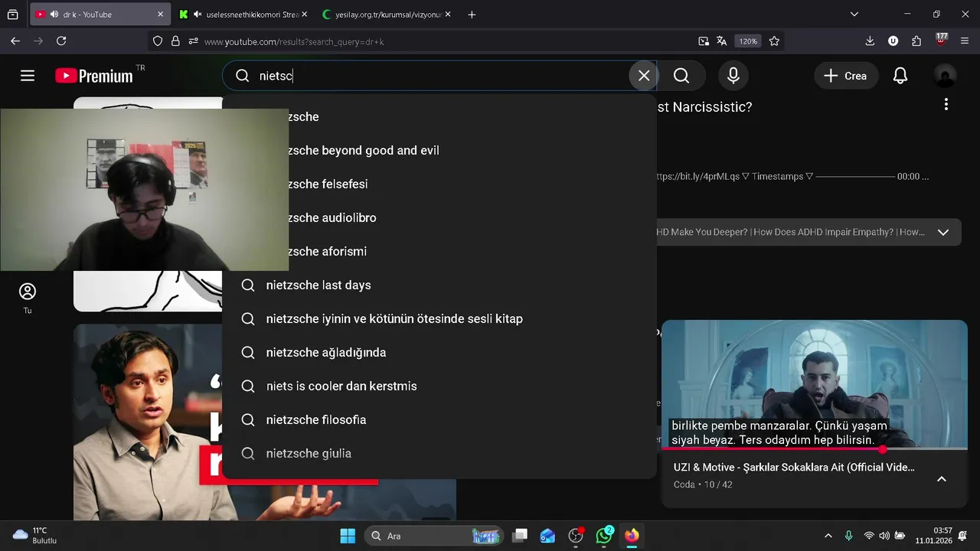Viewport: 980px width, 551px height.
Task: Go back to previous page
Action: point(15,41)
